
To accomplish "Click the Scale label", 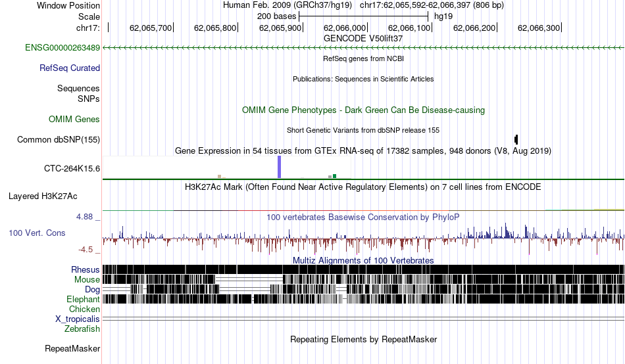I will (x=89, y=16).
